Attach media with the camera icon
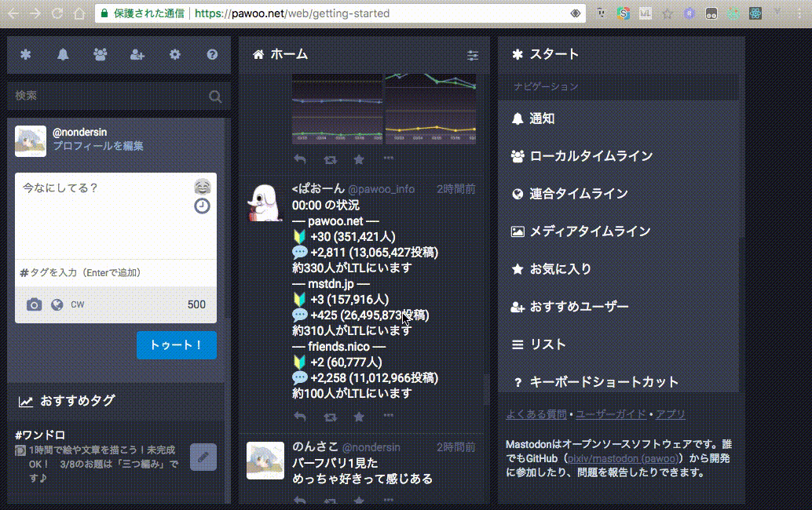This screenshot has width=812, height=510. [x=35, y=304]
